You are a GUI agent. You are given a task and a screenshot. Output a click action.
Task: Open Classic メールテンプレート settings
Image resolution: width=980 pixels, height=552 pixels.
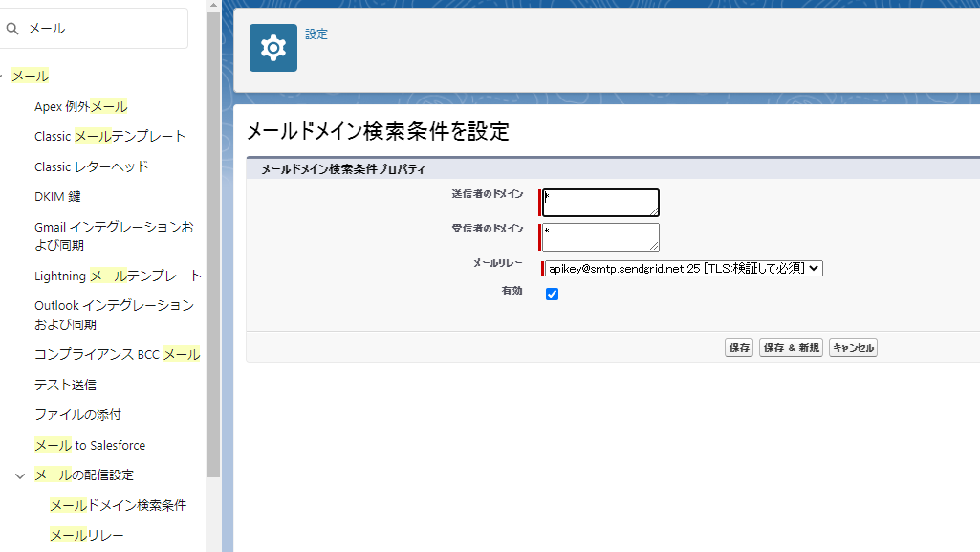(110, 136)
